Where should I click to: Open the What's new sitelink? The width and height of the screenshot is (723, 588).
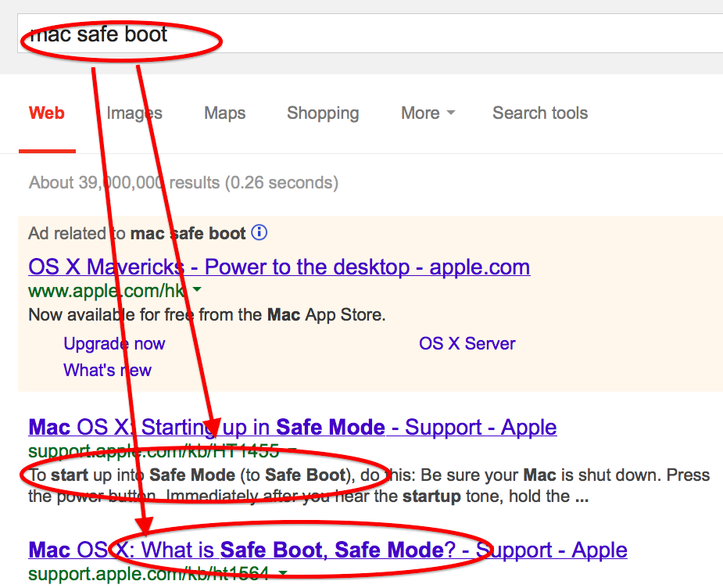click(x=107, y=370)
